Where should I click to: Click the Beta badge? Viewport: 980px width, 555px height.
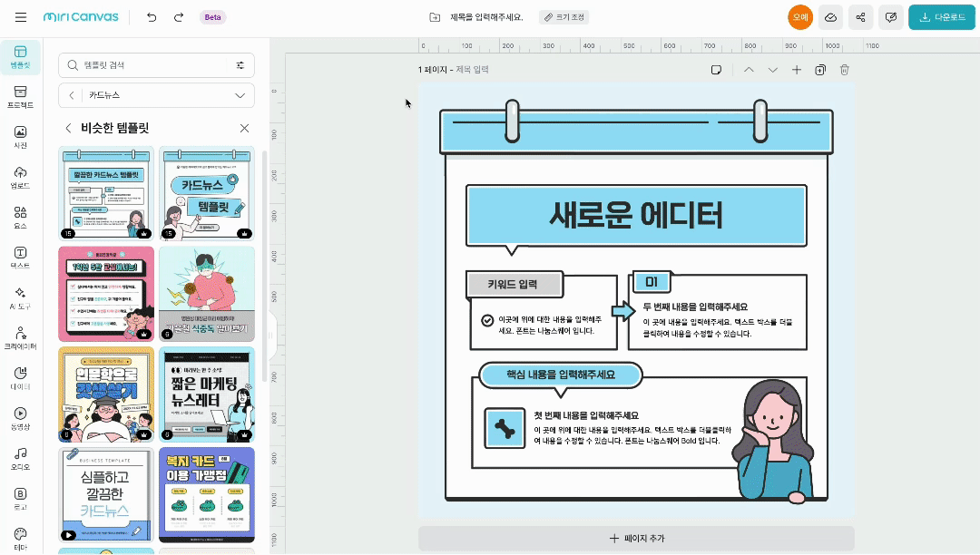[212, 17]
